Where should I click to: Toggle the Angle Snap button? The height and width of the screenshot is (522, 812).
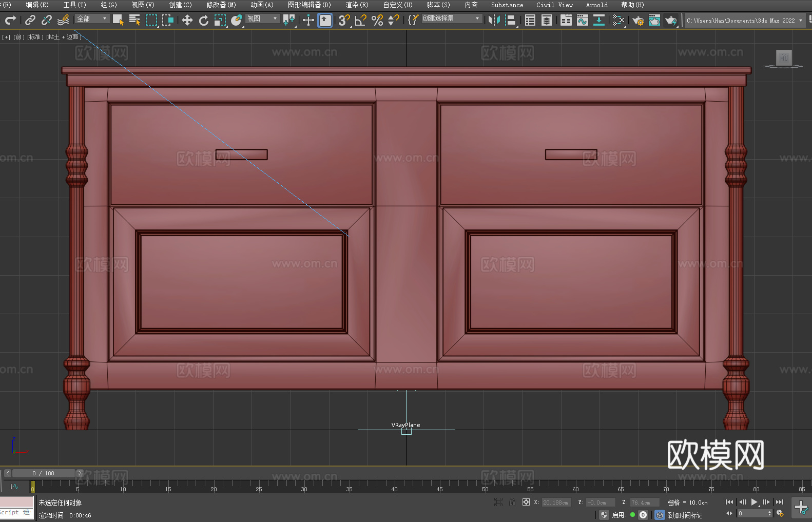pos(361,20)
